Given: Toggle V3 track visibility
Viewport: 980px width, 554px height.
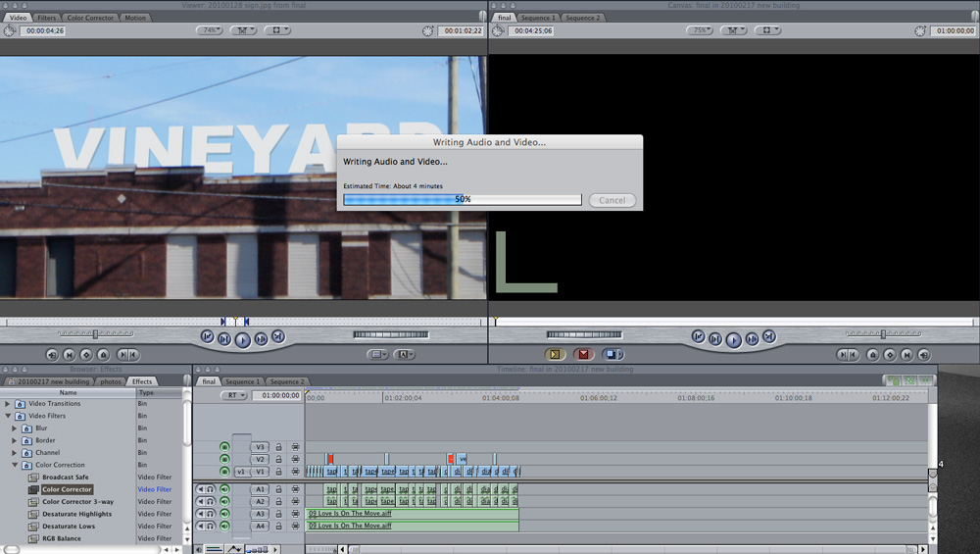Looking at the screenshot, I should (x=224, y=447).
